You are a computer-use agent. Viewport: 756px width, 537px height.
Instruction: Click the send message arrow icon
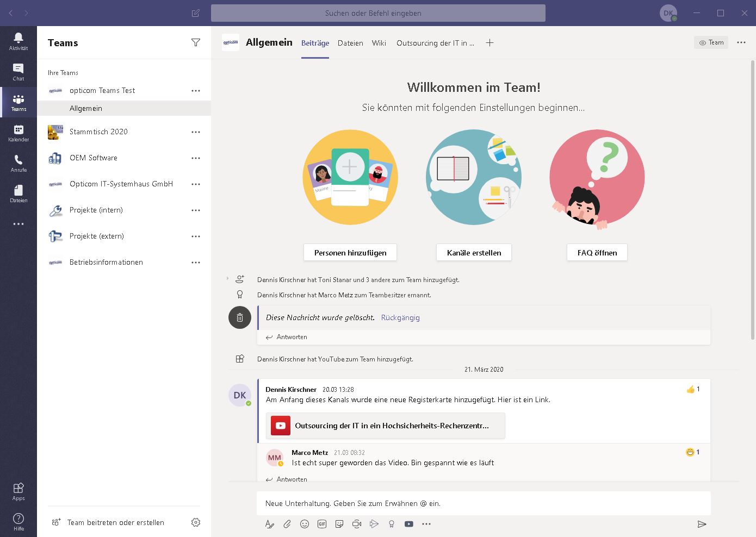click(702, 524)
